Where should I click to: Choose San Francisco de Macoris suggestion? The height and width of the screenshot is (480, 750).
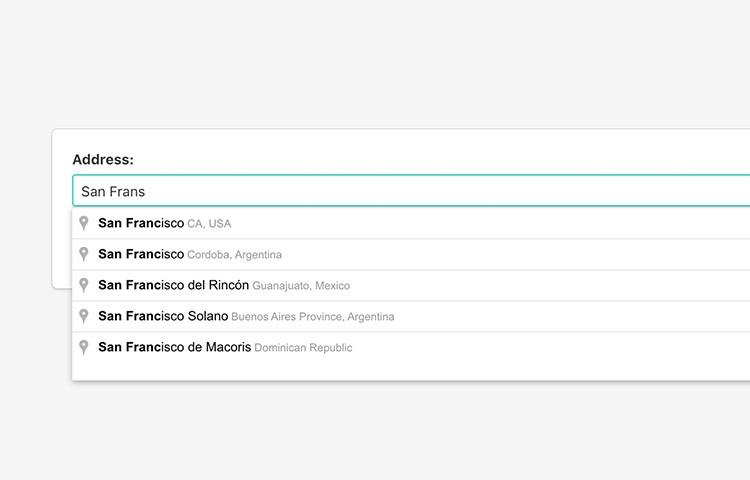411,348
